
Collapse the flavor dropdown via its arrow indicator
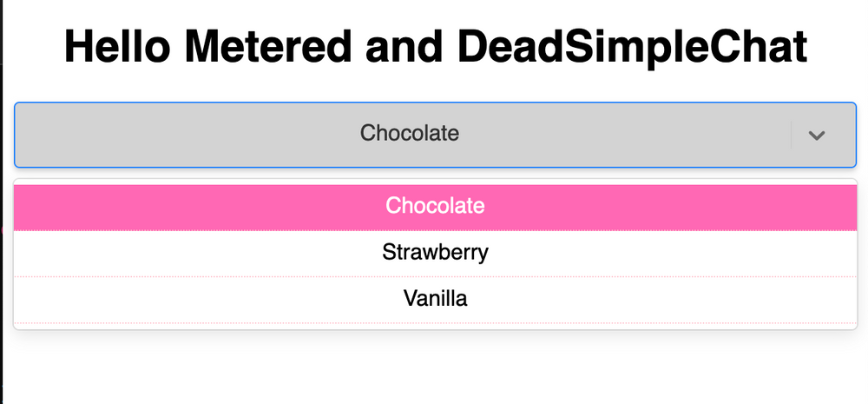point(816,135)
